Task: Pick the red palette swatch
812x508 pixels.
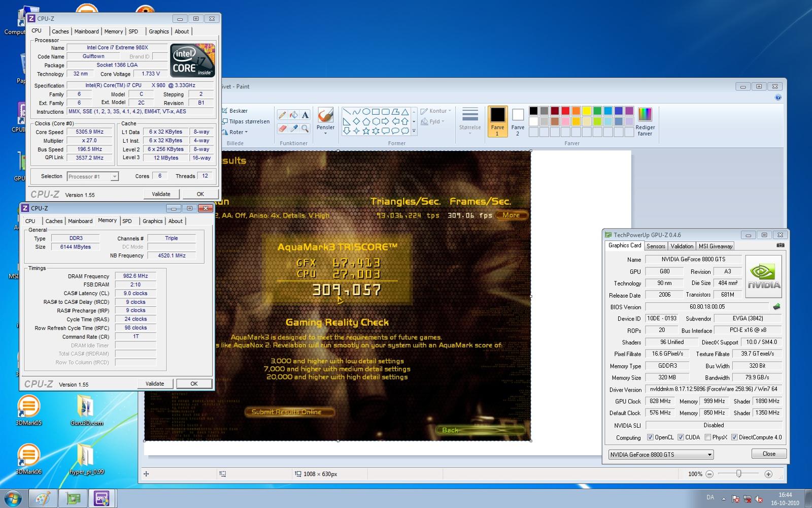Action: click(x=565, y=111)
